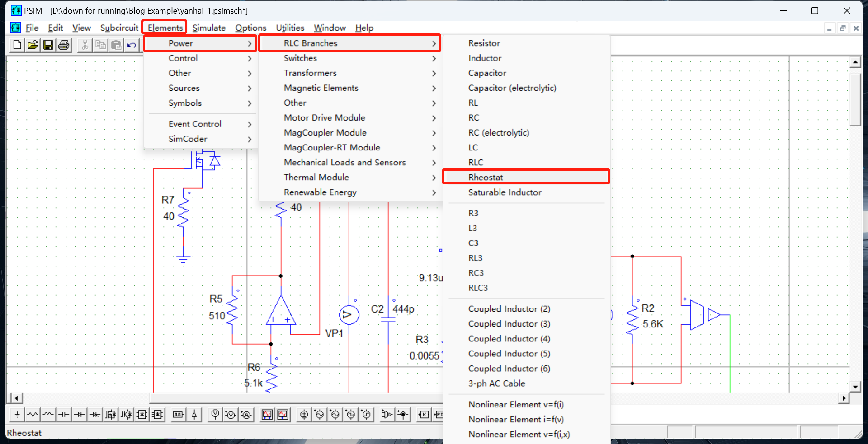
Task: Expand the Magnetic Elements submenu
Action: (x=350, y=88)
